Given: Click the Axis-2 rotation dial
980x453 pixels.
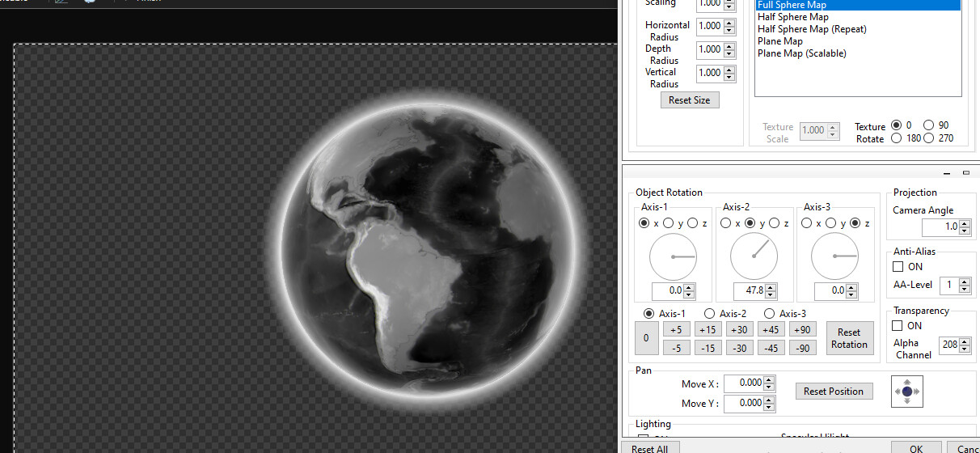Looking at the screenshot, I should (x=754, y=257).
